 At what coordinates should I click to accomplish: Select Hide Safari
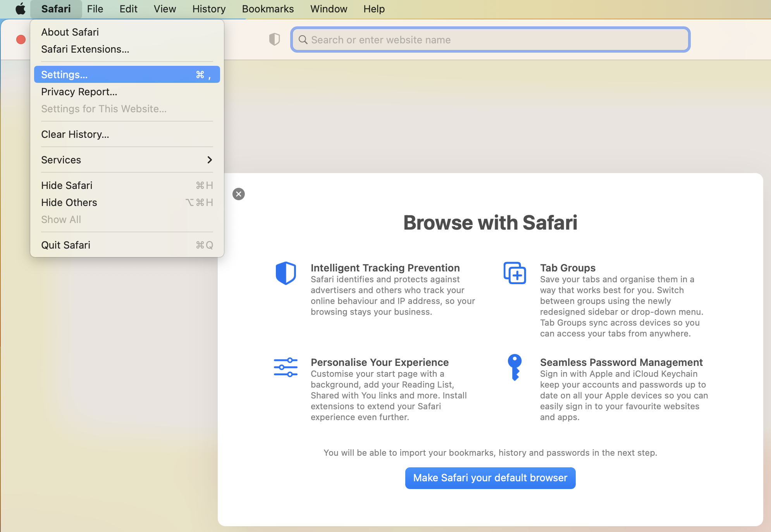click(x=127, y=185)
